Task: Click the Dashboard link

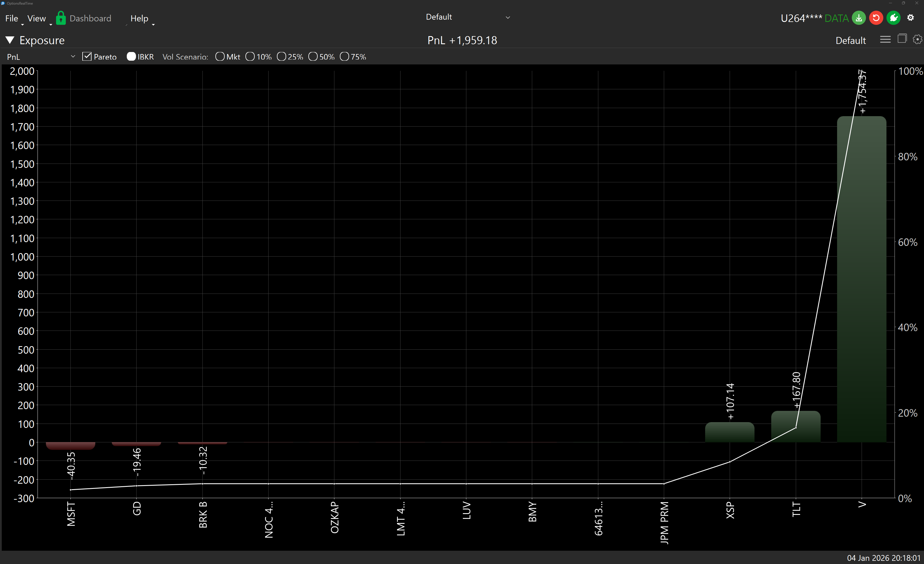Action: [x=91, y=18]
